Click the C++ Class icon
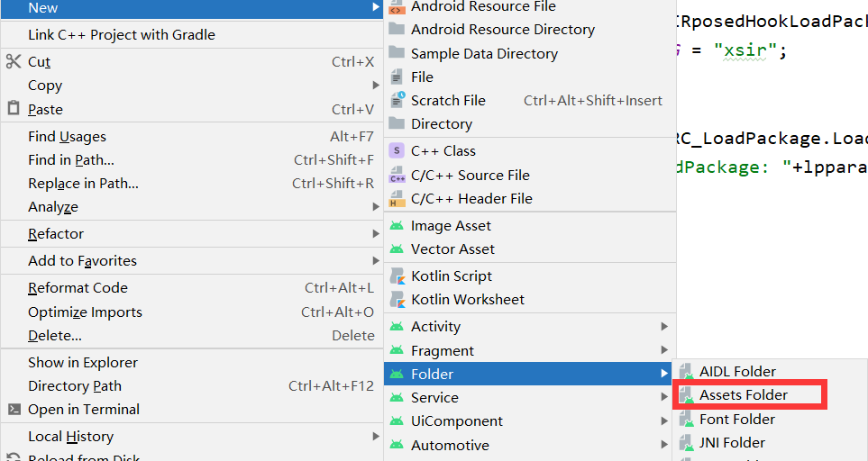This screenshot has height=461, width=868. tap(397, 150)
